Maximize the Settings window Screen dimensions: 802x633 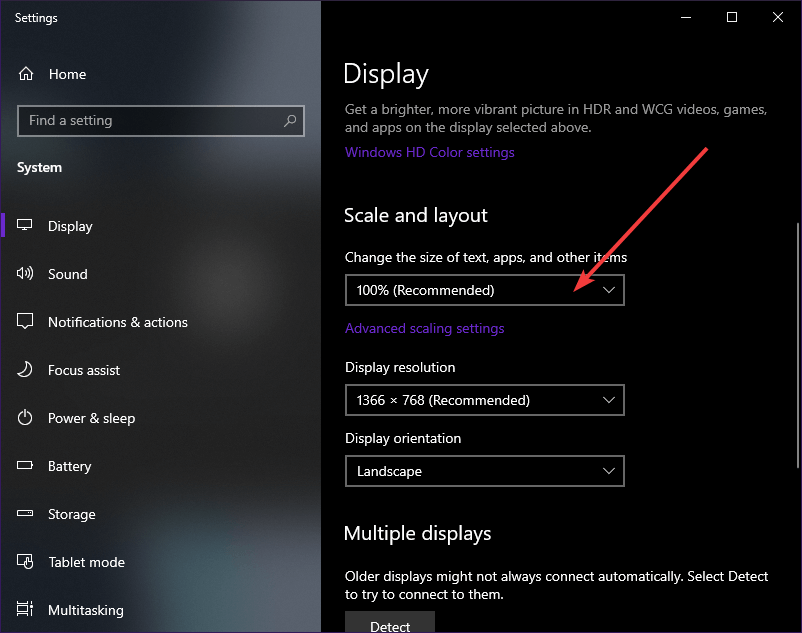(x=732, y=17)
